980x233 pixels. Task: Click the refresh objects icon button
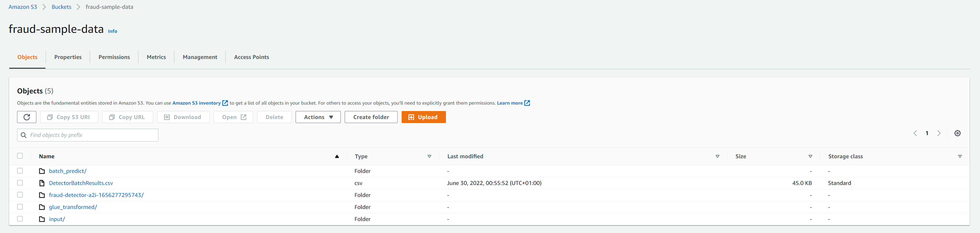27,117
